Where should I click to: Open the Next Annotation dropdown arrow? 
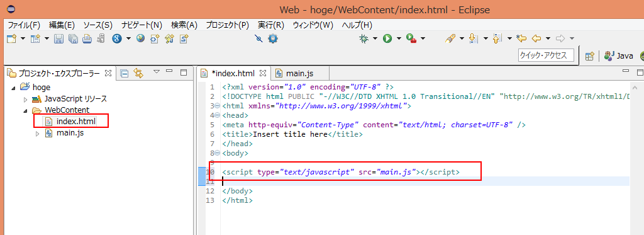coord(486,38)
